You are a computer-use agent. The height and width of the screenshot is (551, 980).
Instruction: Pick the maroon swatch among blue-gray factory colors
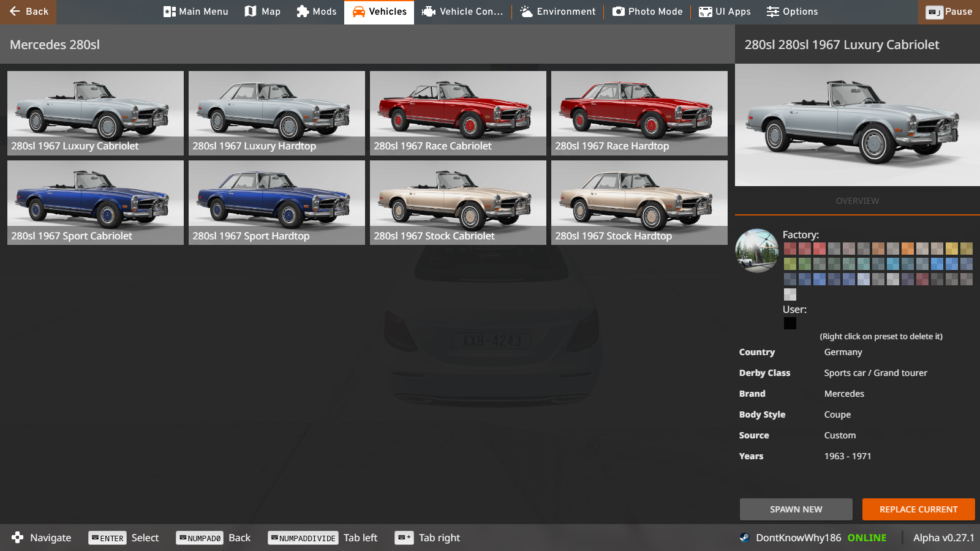pos(922,279)
